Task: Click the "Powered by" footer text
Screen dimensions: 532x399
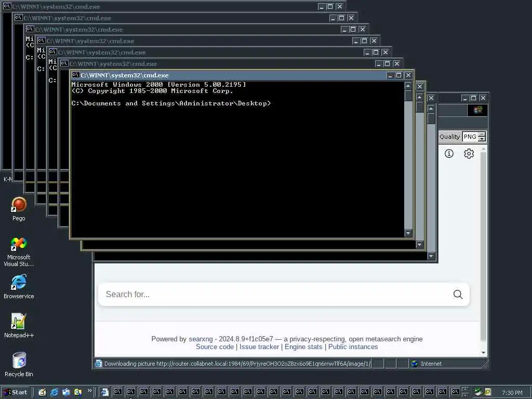Action: click(x=169, y=339)
